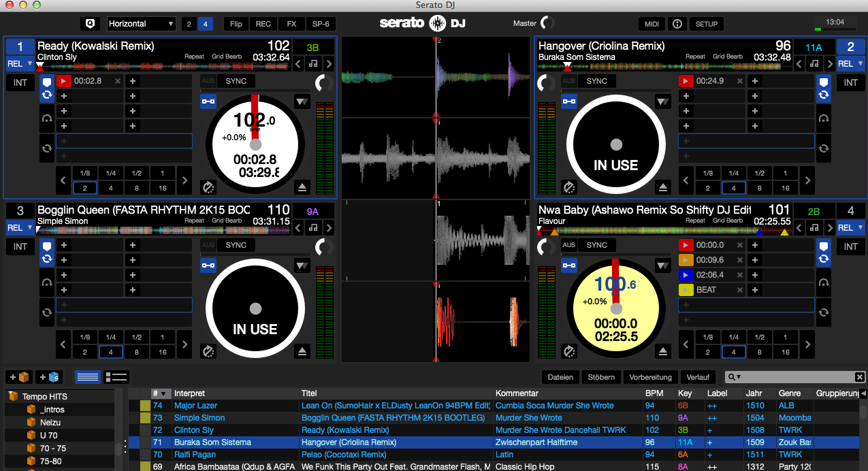This screenshot has height=471, width=868.
Task: Open the Horizontal display mode dropdown
Action: point(141,24)
